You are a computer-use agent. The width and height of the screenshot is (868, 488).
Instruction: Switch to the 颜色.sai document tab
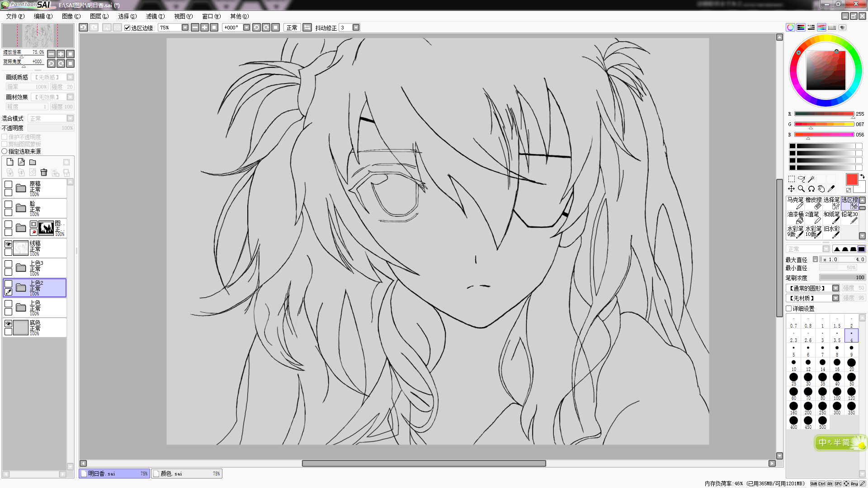tap(186, 474)
